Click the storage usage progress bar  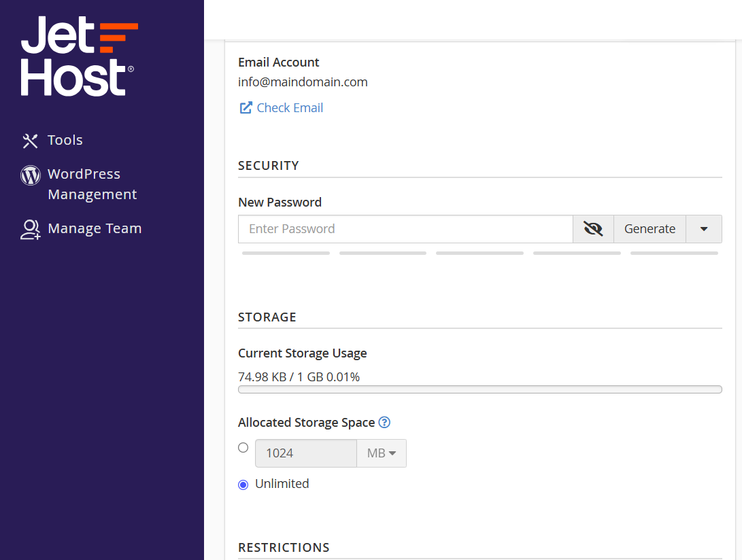click(480, 389)
